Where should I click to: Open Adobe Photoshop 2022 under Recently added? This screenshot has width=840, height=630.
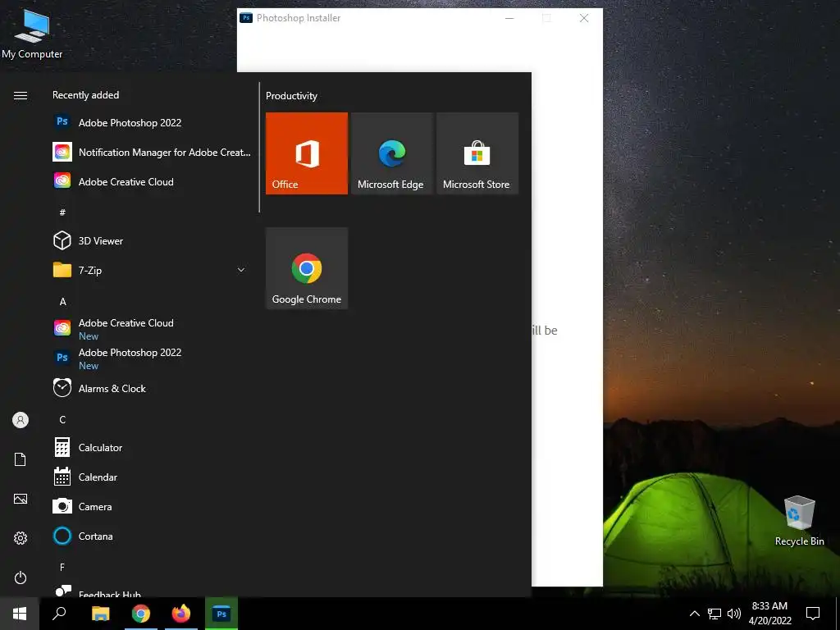click(153, 123)
